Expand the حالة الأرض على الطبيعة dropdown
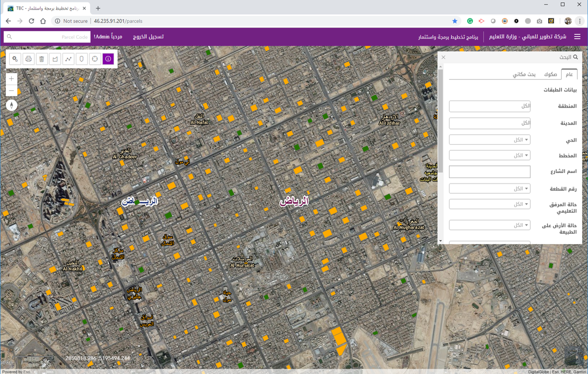588x374 pixels. 490,225
